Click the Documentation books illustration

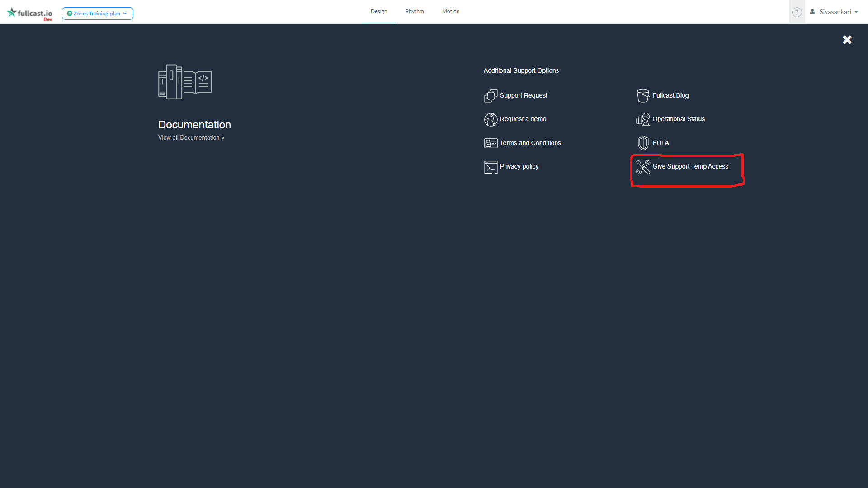coord(185,82)
